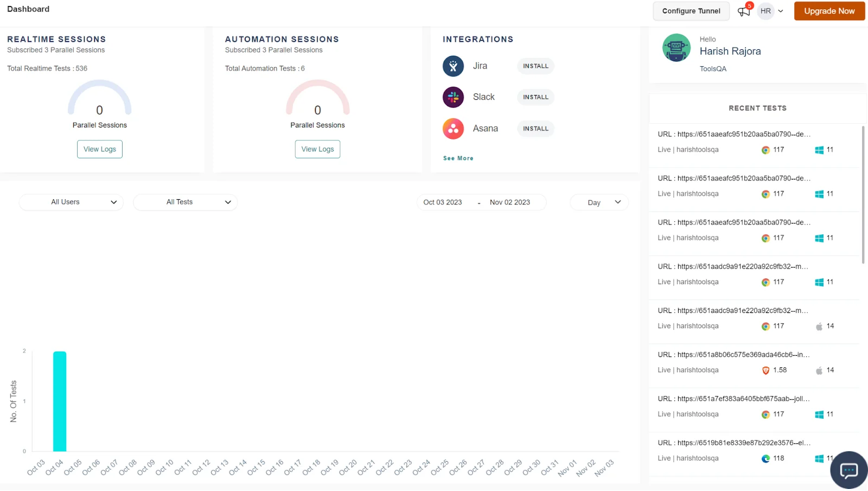View Logs for Realtime Sessions
The image size is (868, 491).
(x=99, y=149)
